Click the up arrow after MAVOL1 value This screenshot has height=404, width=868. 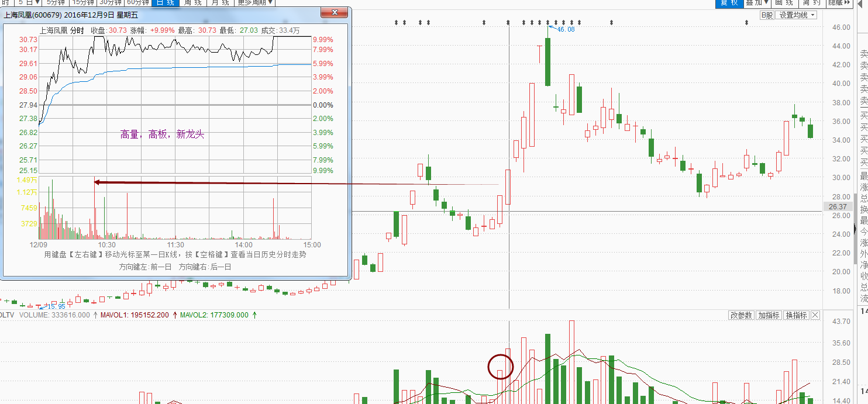click(x=174, y=315)
